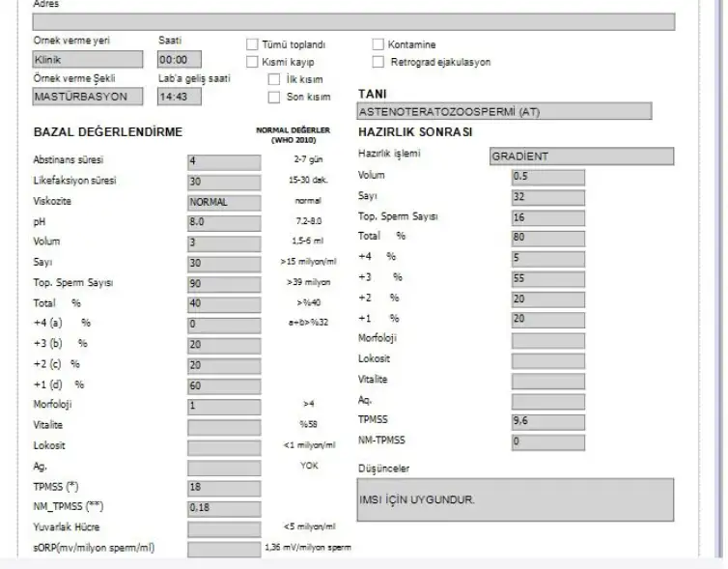Viewport: 728px width, 569px height.
Task: Click the Abstinans süresi value field
Action: click(224, 161)
